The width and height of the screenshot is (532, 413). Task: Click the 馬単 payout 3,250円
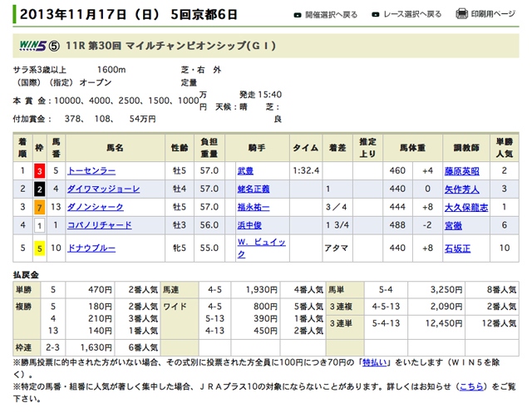446,290
